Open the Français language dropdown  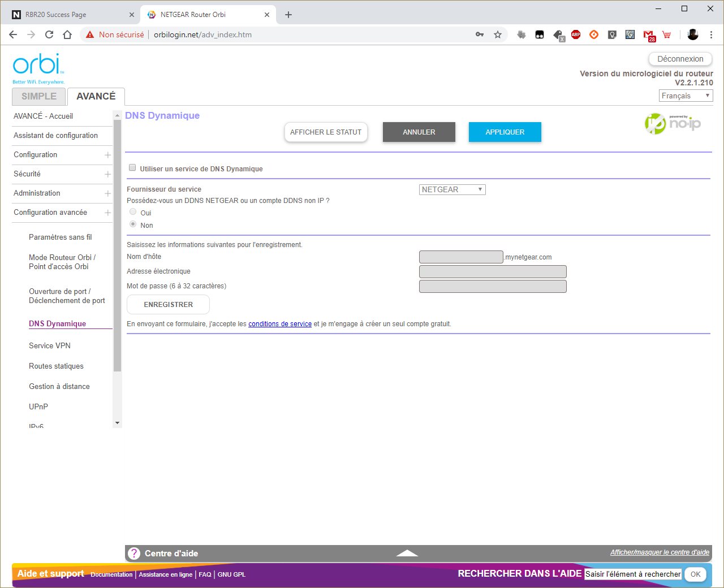click(x=686, y=96)
